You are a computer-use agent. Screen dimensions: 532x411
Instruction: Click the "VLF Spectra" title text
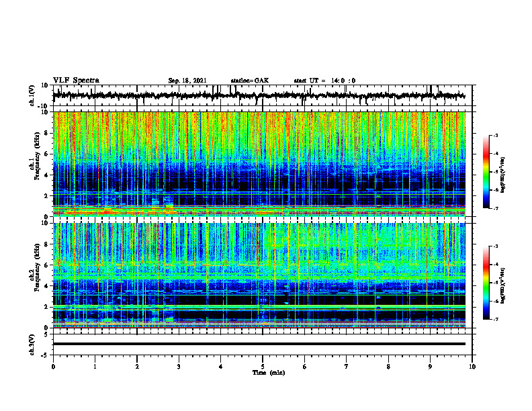tap(76, 81)
